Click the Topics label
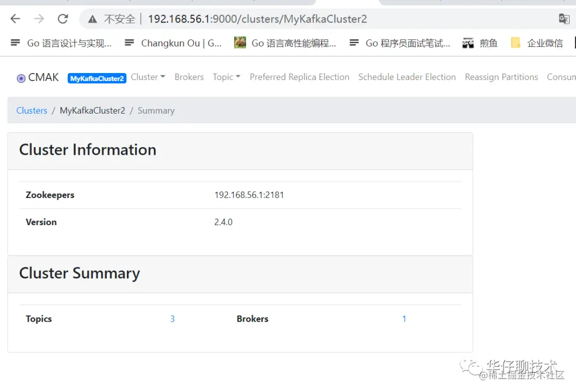The image size is (576, 392). point(38,319)
